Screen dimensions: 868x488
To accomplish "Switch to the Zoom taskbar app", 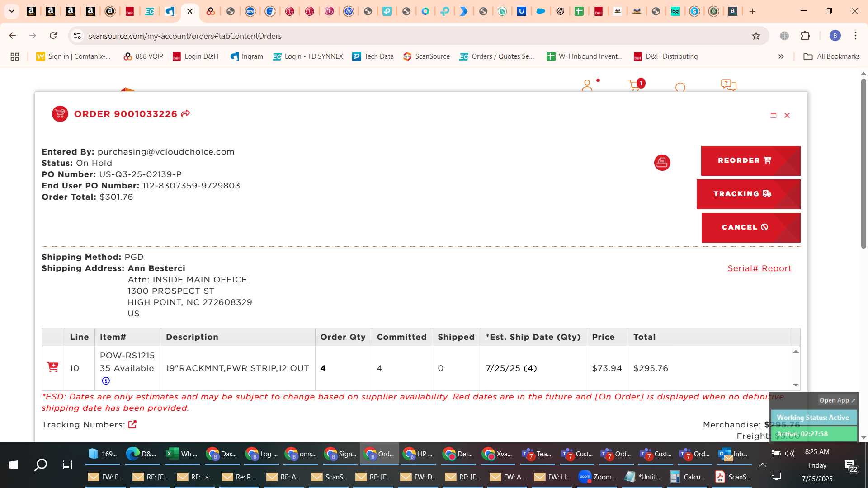I will pos(597,477).
